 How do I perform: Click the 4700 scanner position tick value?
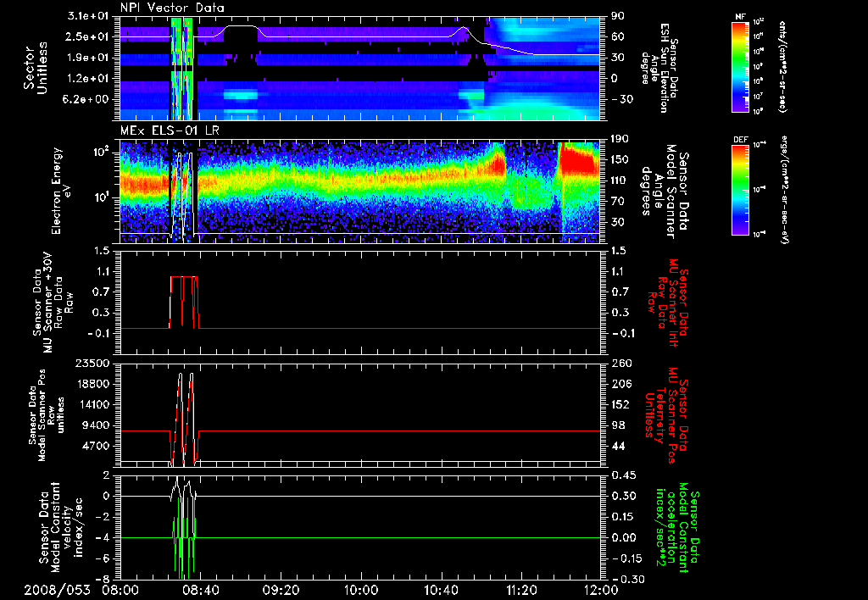96,446
